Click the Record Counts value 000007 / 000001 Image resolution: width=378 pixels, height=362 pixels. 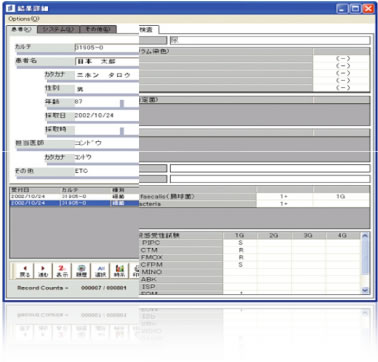(104, 288)
